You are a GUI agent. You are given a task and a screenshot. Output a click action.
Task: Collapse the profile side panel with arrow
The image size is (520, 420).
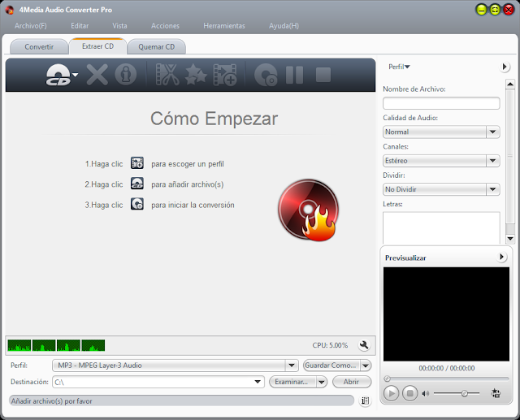[x=505, y=67]
